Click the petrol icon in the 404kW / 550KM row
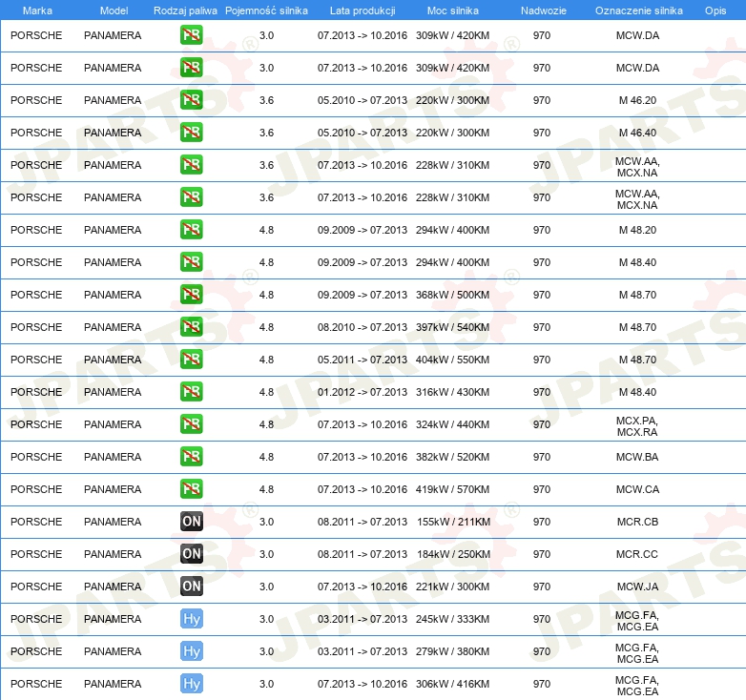The image size is (746, 700). (191, 359)
